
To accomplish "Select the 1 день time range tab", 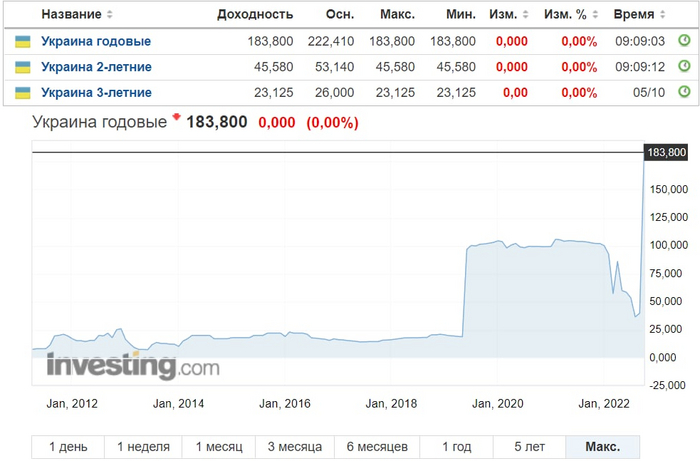I will pos(67,447).
